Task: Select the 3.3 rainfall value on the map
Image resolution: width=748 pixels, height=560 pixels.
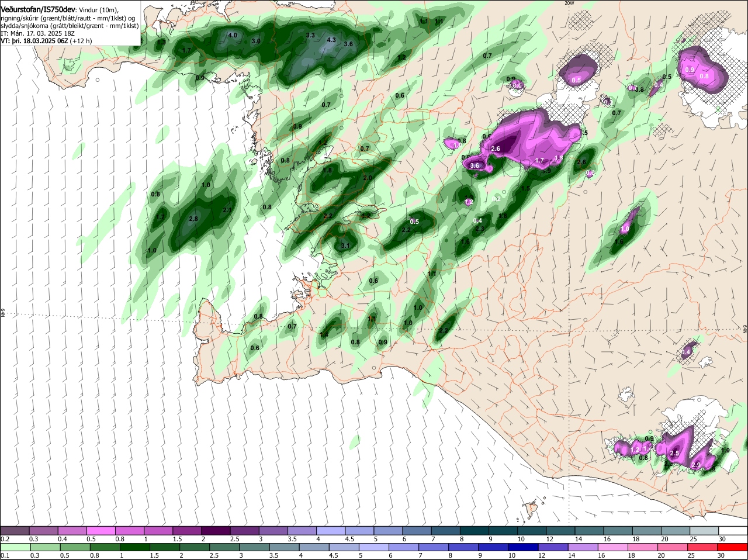Action: click(310, 36)
